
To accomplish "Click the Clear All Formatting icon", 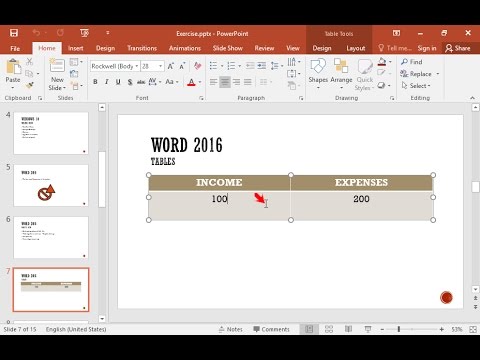I will 198,66.
